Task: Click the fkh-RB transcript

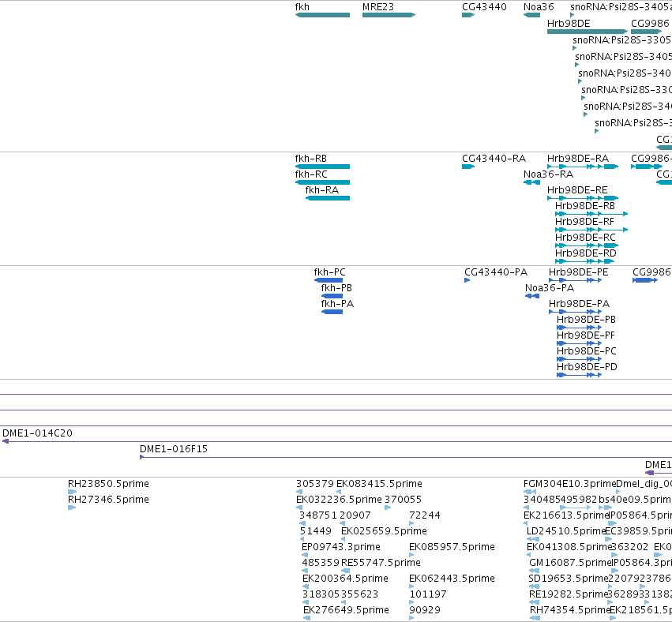Action: tap(322, 167)
